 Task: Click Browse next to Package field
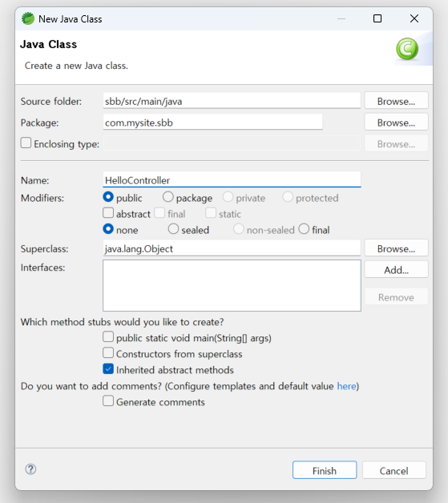396,123
